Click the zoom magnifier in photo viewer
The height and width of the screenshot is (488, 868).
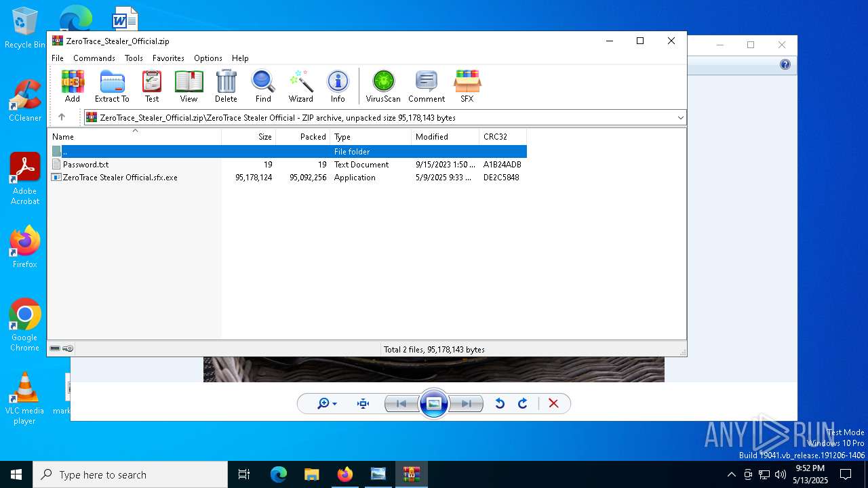(327, 403)
